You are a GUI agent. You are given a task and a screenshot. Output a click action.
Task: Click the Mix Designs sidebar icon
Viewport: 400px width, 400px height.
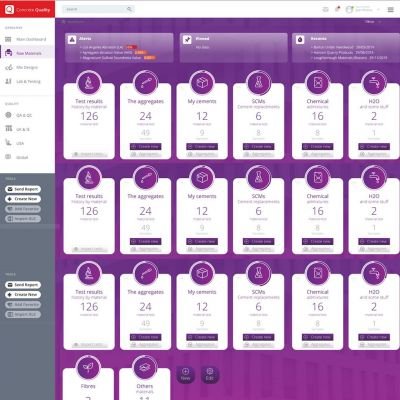(x=8, y=67)
